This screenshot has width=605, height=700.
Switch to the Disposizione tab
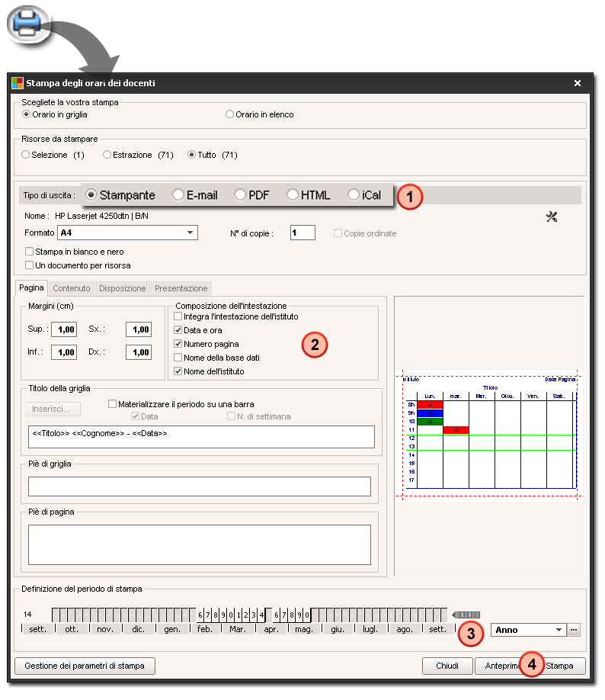point(122,288)
